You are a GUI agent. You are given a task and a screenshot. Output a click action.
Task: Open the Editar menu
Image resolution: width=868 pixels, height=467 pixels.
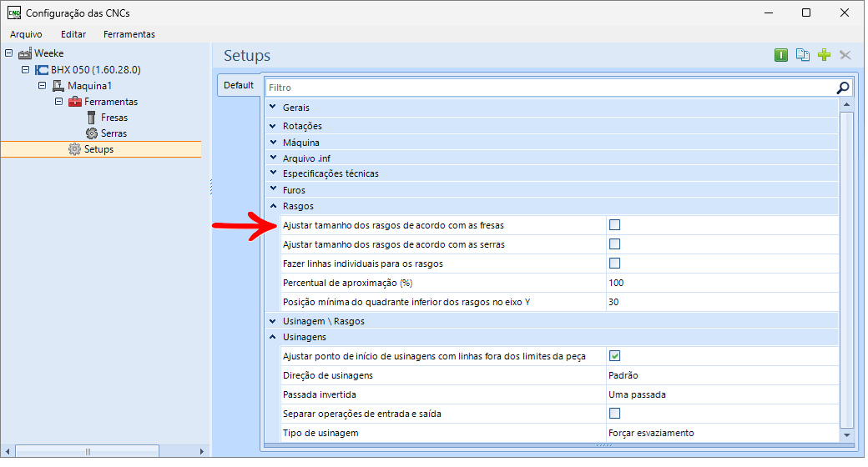(x=73, y=34)
